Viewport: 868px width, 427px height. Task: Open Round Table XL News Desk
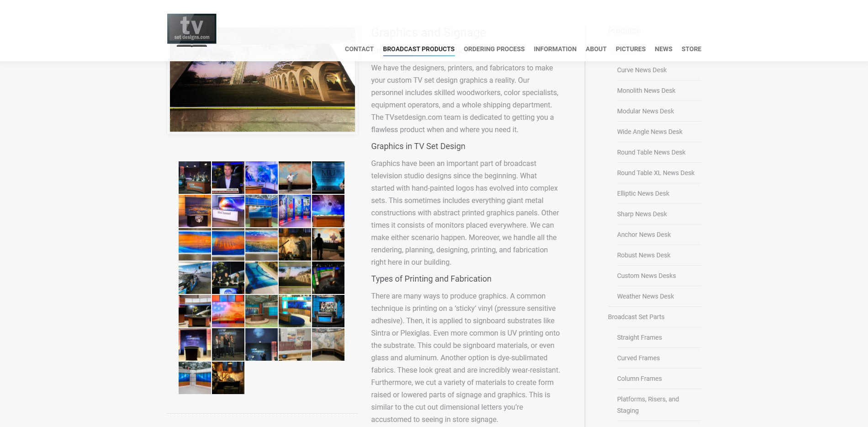[656, 173]
